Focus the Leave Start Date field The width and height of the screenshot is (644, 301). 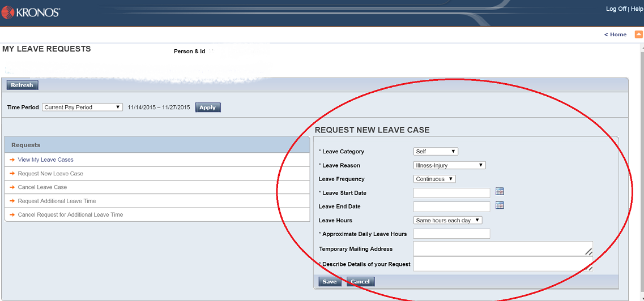click(452, 193)
